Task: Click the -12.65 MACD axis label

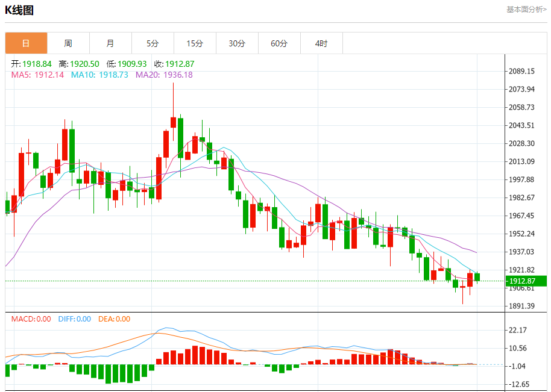Action: tap(518, 384)
